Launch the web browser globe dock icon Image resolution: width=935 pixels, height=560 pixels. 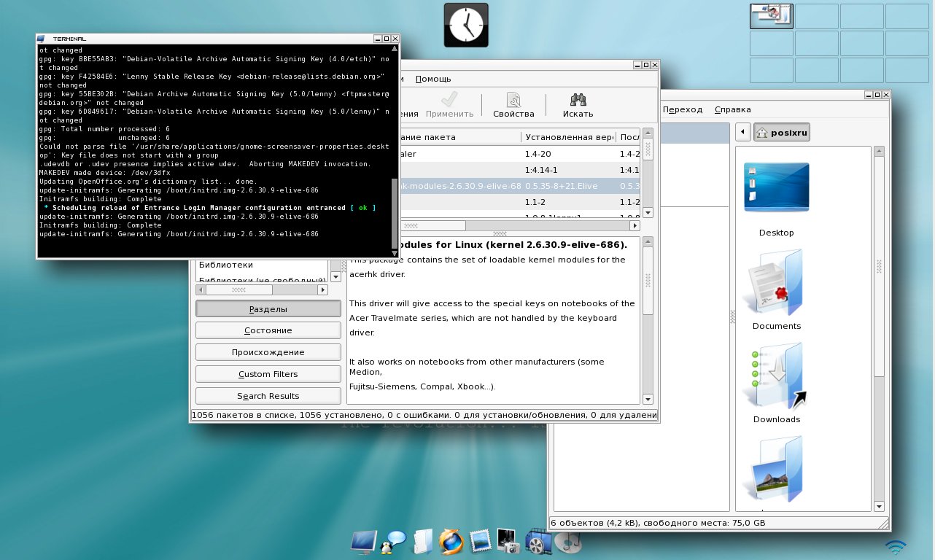451,542
